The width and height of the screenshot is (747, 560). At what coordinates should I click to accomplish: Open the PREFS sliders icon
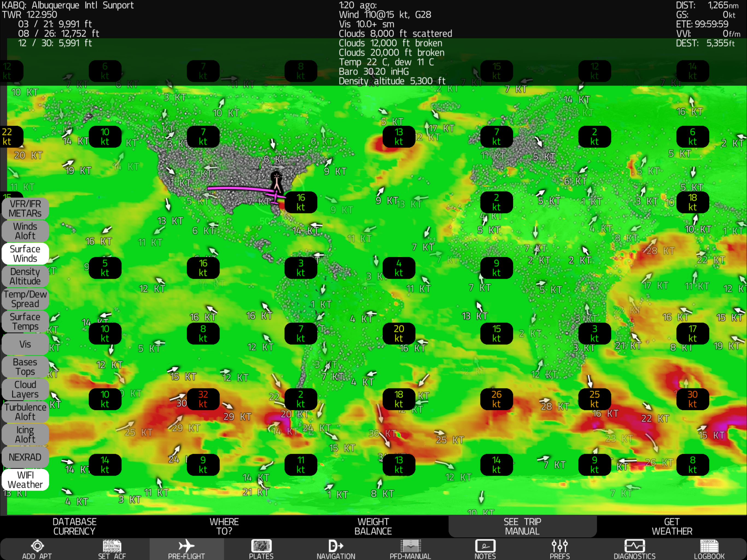[560, 546]
